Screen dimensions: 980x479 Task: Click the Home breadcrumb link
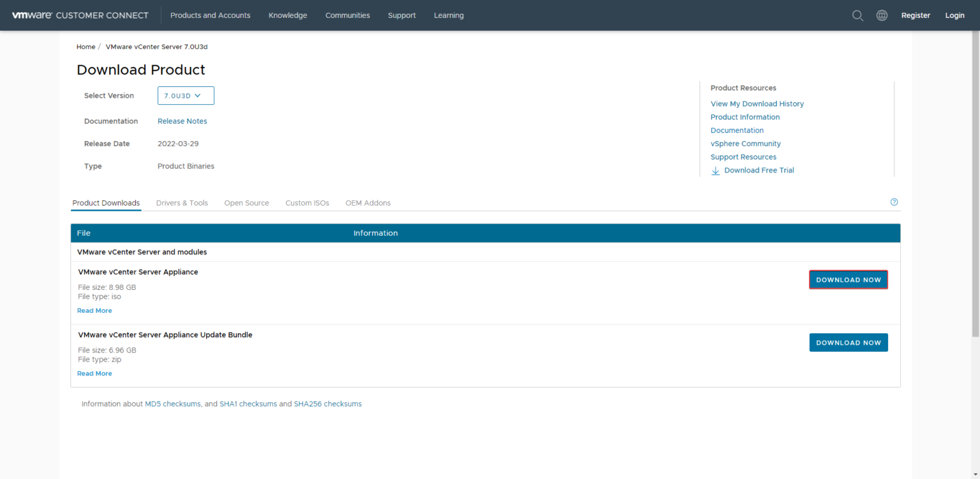[x=85, y=46]
